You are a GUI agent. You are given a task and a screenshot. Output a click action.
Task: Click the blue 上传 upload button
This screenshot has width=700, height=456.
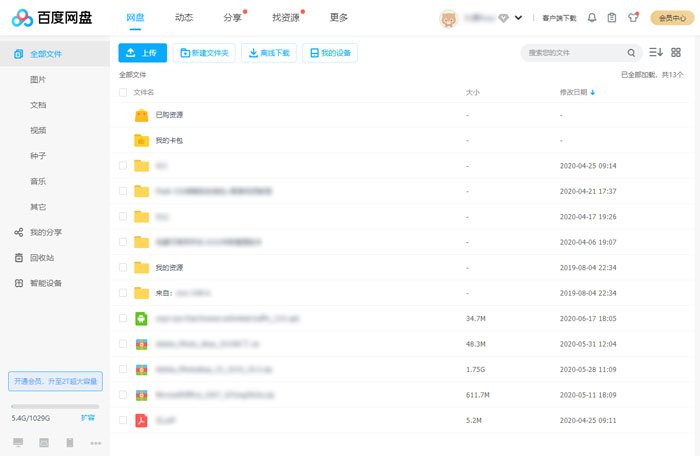coord(142,53)
